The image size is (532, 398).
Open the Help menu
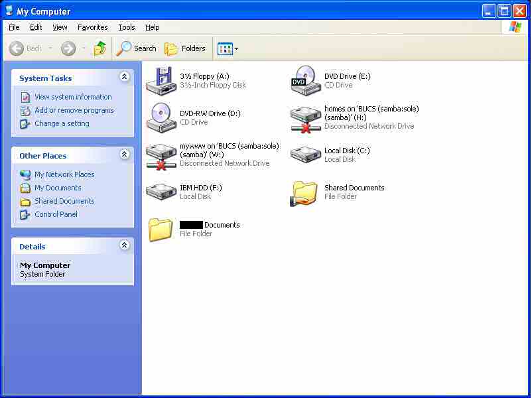[x=153, y=27]
